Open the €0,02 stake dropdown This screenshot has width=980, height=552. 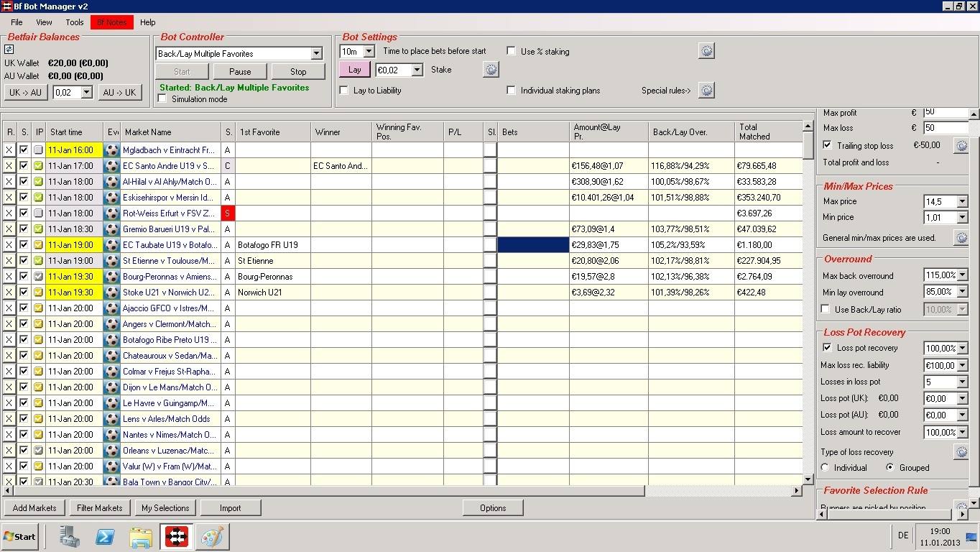(x=417, y=70)
